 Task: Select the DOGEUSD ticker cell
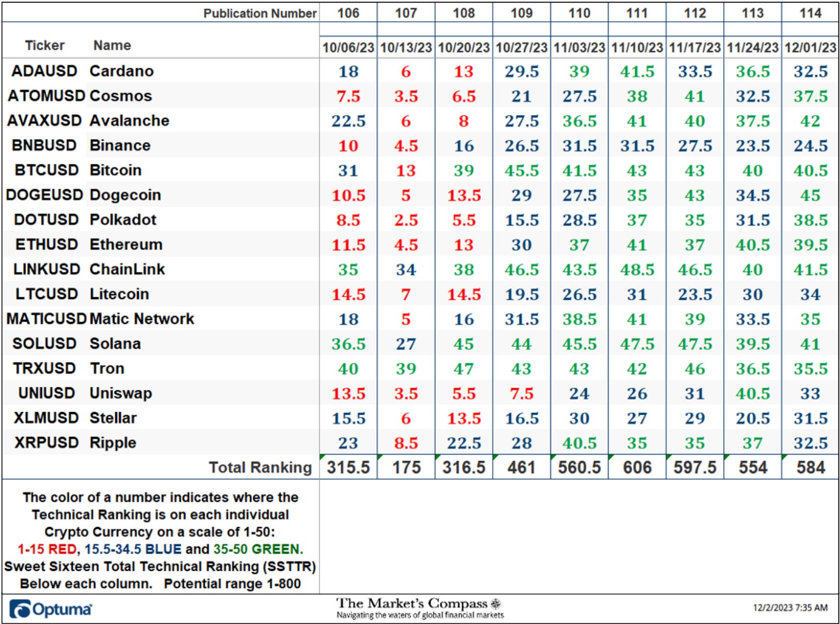coord(44,195)
